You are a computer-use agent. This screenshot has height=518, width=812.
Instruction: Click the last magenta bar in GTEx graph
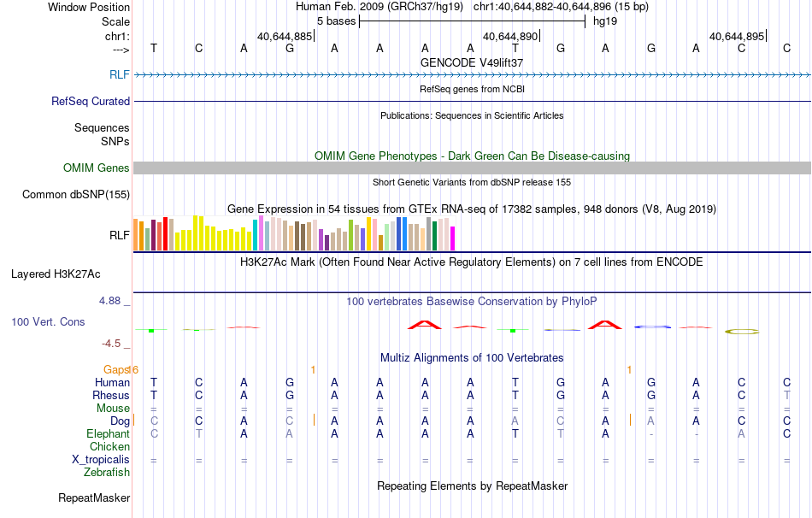coord(453,238)
